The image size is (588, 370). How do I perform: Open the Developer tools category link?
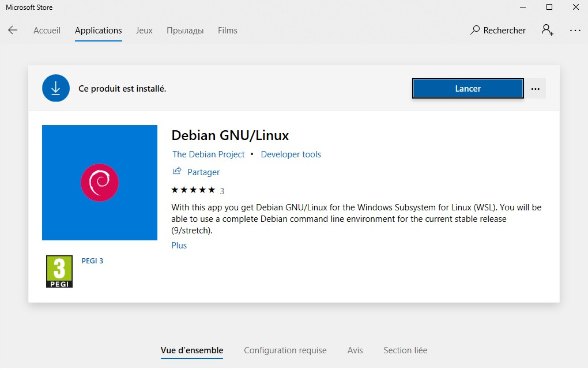click(x=291, y=154)
